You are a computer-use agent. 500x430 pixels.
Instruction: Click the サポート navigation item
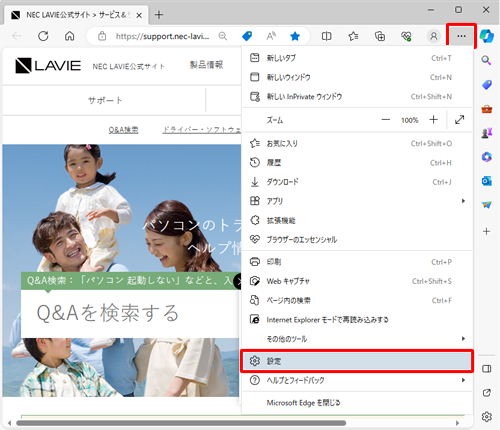coord(105,100)
